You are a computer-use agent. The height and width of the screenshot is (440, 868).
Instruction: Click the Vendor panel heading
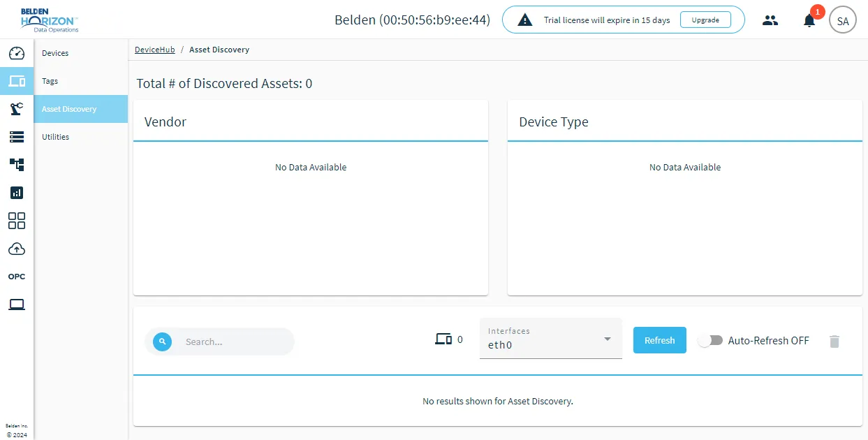point(165,122)
